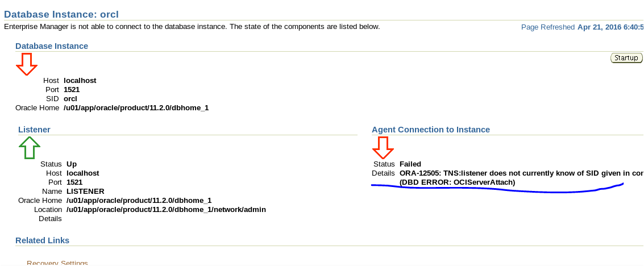Image resolution: width=644 pixels, height=266 pixels.
Task: Click the Database Instance: orcl page title
Action: (61, 14)
